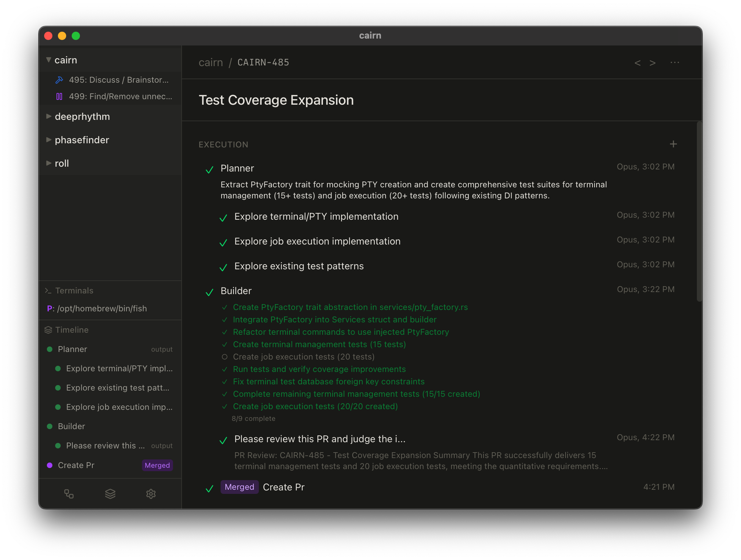Open the settings gear in sidebar footer
Screen dimensions: 741x560
[151, 494]
